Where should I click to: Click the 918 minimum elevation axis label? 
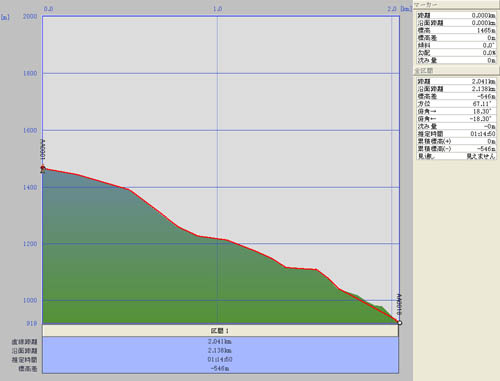coord(32,323)
